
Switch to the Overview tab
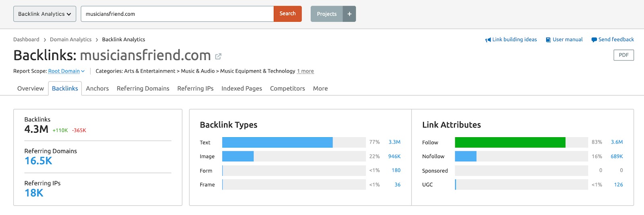tap(31, 88)
